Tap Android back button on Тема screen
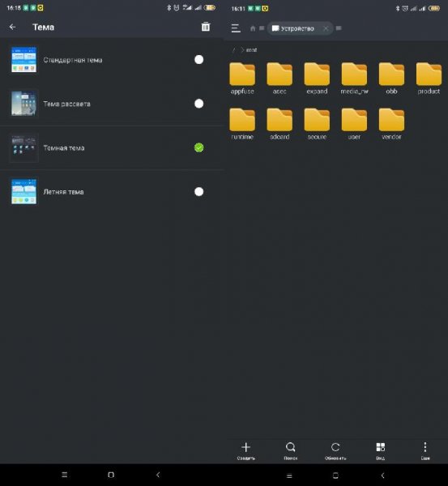The width and height of the screenshot is (448, 486). click(x=158, y=475)
